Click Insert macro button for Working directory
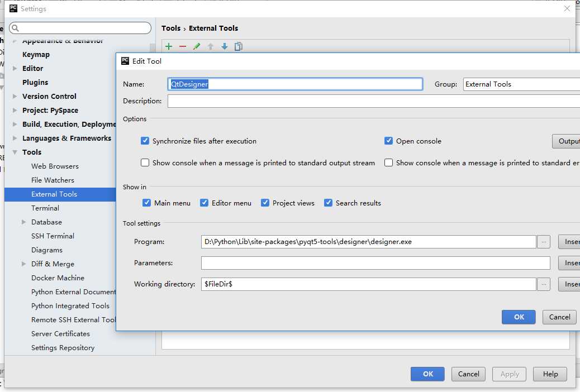 (569, 284)
